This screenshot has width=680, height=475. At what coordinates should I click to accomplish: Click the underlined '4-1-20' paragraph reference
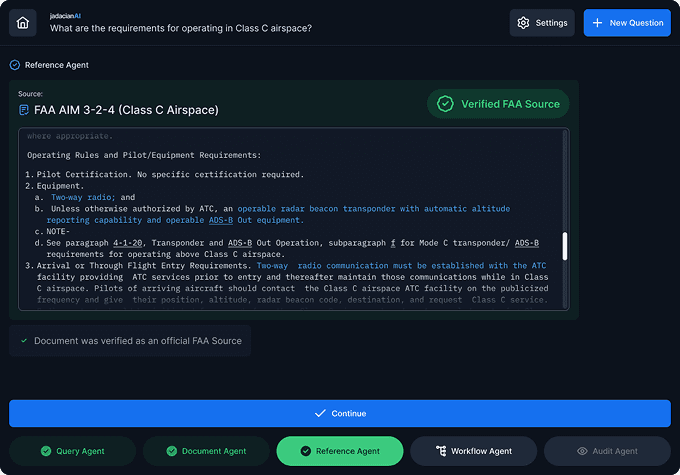pos(128,243)
